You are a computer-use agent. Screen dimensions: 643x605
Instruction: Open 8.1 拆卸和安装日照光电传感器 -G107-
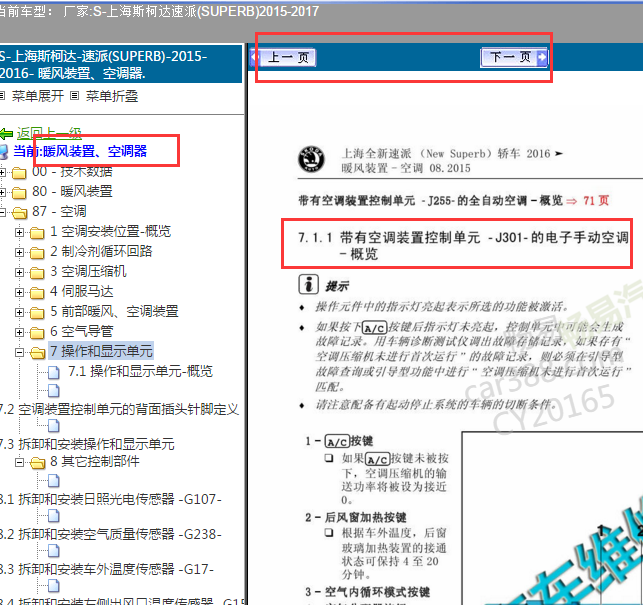point(111,499)
